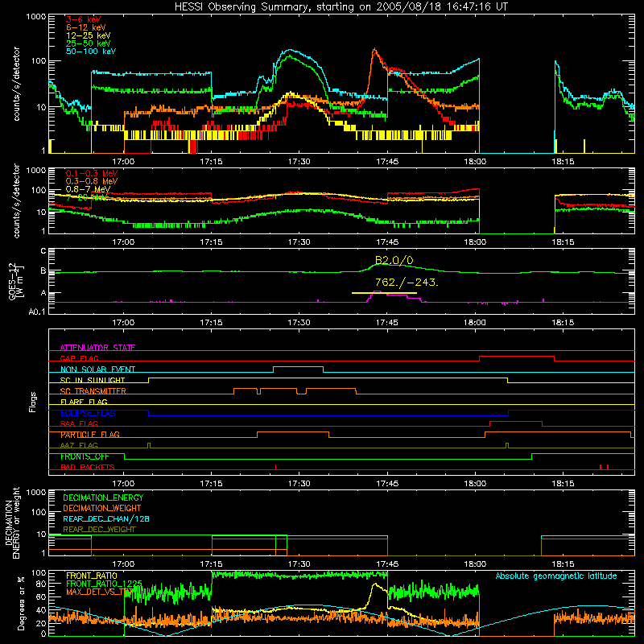Screen dimensions: 644x644
Task: Click the Flags axis label
Action: tap(33, 402)
